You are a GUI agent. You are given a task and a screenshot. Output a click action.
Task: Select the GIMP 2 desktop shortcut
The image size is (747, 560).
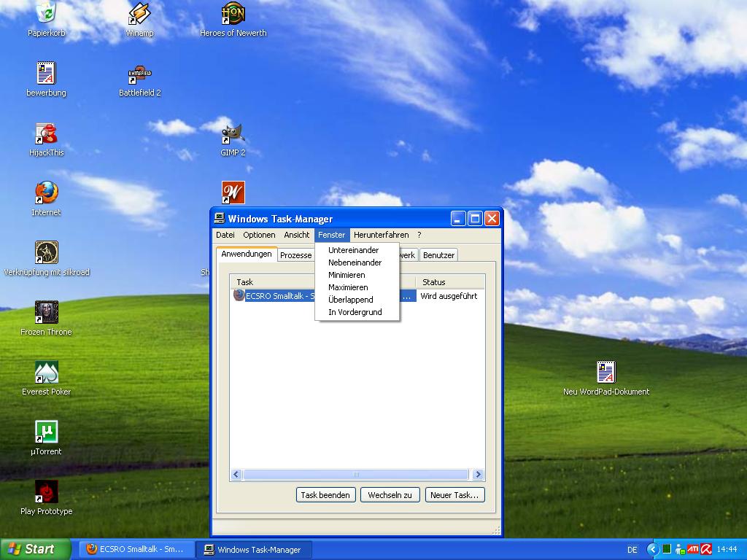[233, 133]
